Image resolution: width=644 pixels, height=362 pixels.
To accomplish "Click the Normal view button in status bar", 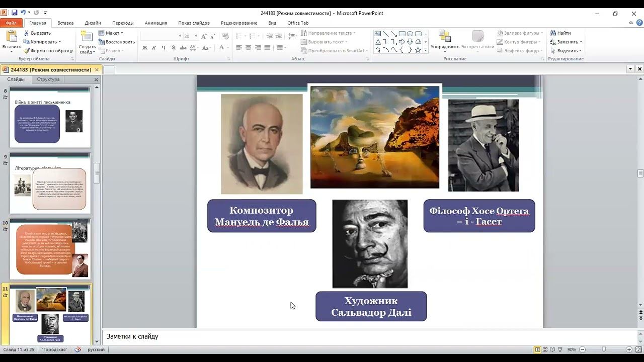I will point(538,349).
